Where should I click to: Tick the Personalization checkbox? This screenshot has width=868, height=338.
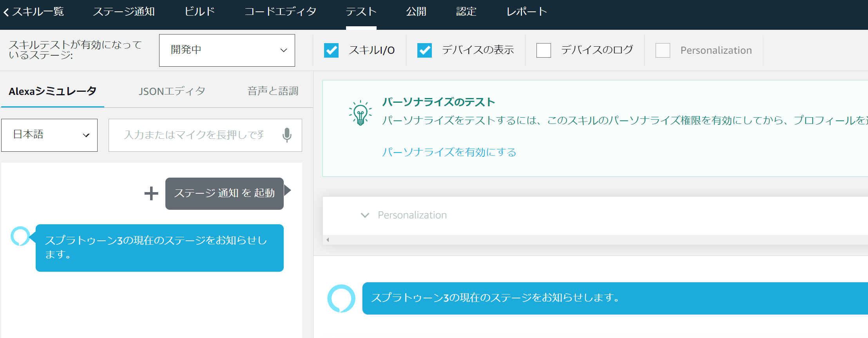pos(663,50)
